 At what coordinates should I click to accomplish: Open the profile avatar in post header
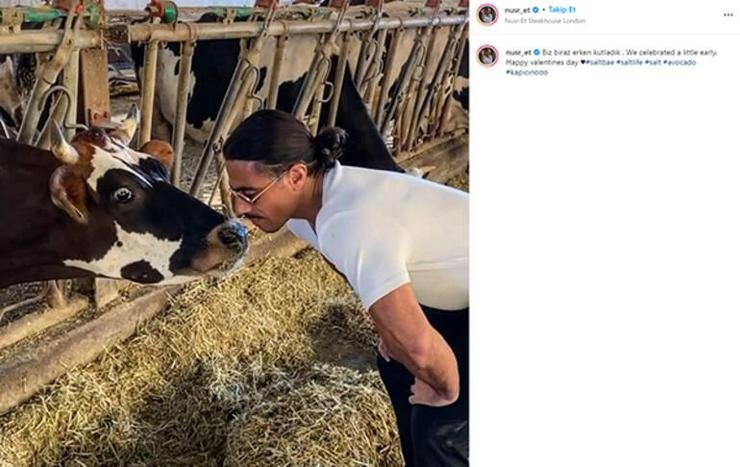point(488,15)
